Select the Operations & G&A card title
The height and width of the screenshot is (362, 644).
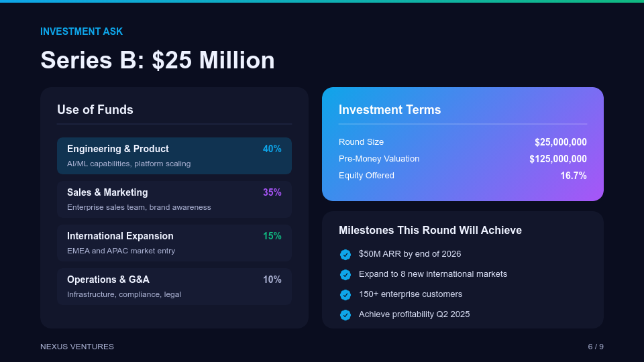point(108,280)
